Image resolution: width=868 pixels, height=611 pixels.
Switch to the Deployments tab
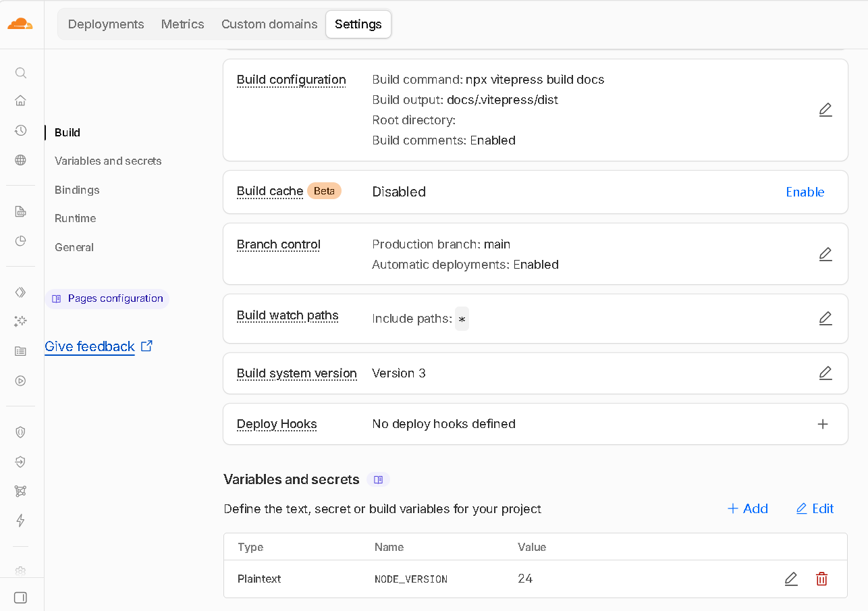pos(106,24)
